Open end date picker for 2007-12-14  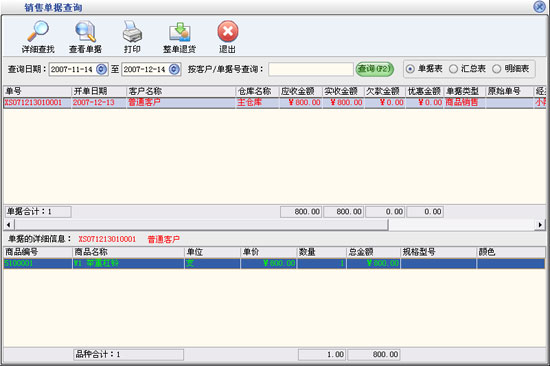(174, 69)
